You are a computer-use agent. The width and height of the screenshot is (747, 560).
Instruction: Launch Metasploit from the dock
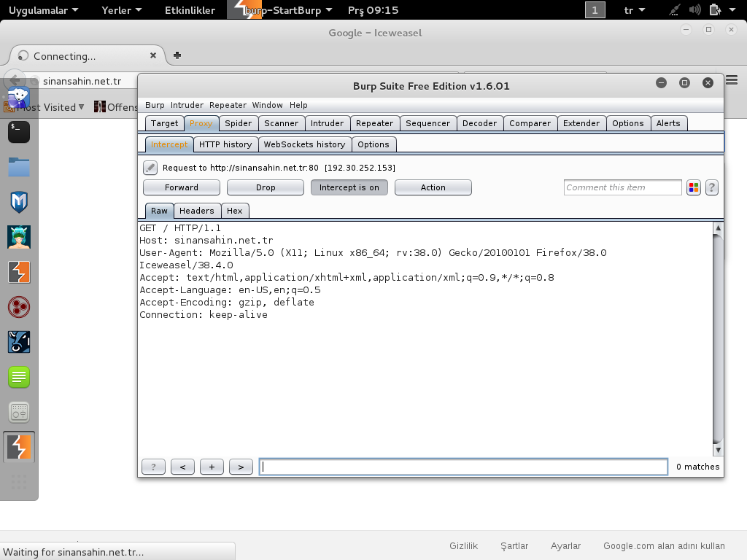point(19,202)
